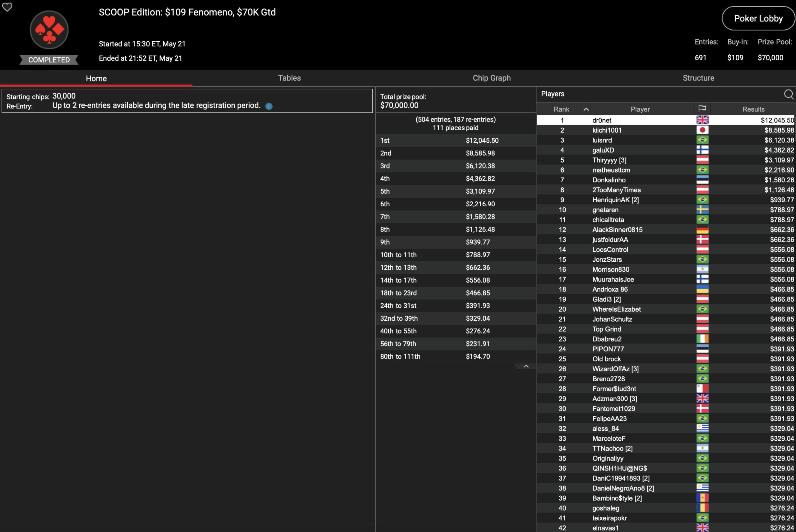Click the Japan flag beside kiichi1001
Screen dimensions: 796x532
[x=702, y=130]
